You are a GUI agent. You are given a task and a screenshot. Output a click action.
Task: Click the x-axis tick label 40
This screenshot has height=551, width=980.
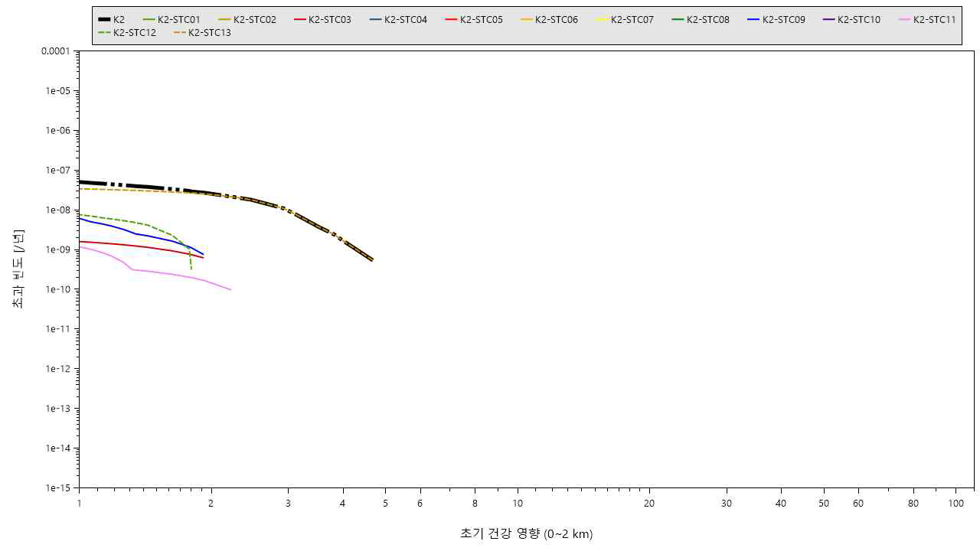point(781,504)
